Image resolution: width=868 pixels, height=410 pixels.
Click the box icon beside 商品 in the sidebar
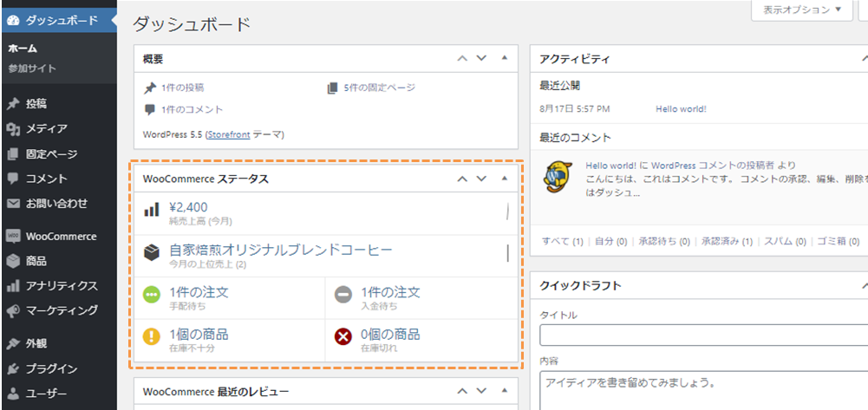[14, 261]
